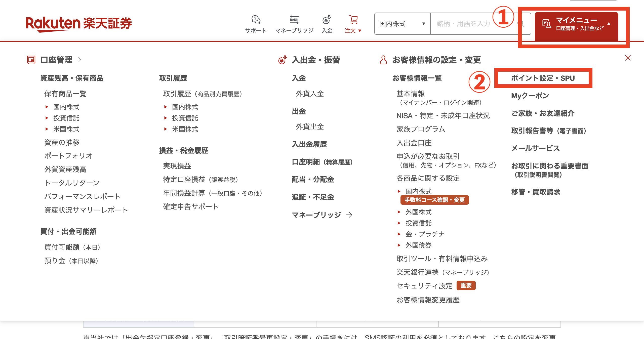Screen dimensions: 644x339
Task: Click the 口座管理 heading icon
Action: click(x=31, y=60)
